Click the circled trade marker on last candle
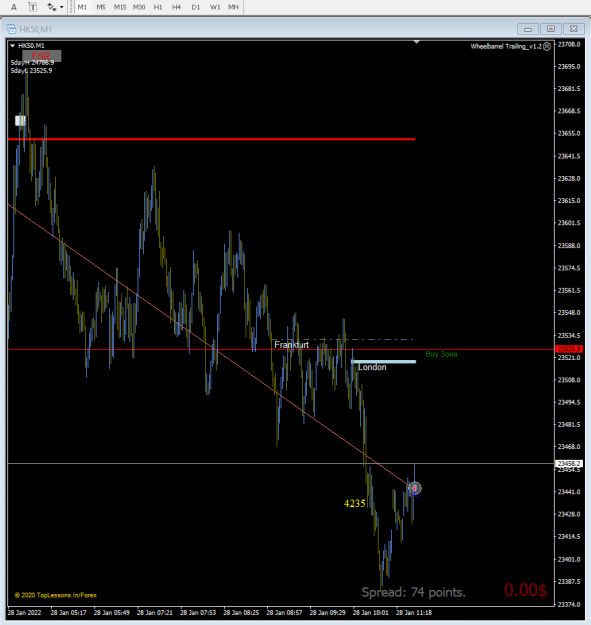The height and width of the screenshot is (625, 591). [x=414, y=488]
